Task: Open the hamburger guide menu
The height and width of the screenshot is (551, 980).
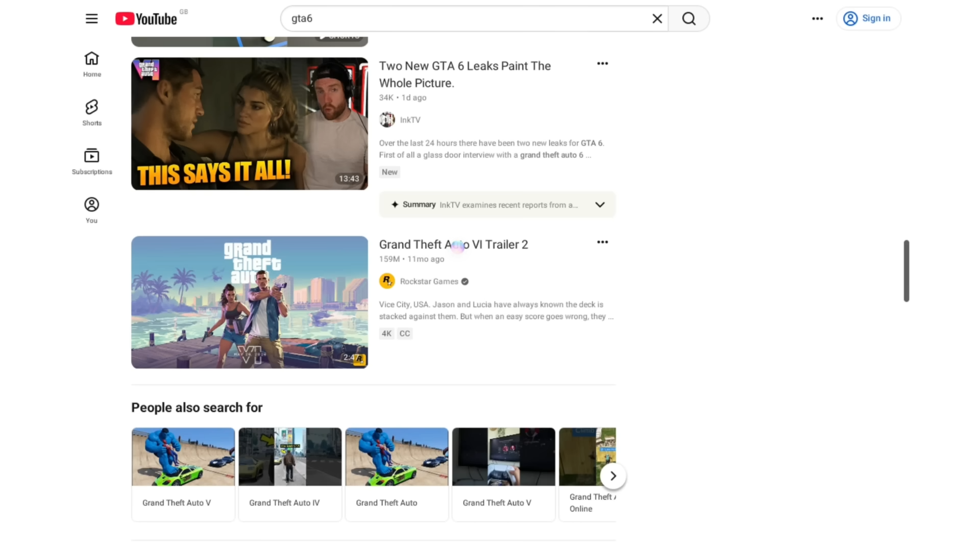Action: (x=91, y=19)
